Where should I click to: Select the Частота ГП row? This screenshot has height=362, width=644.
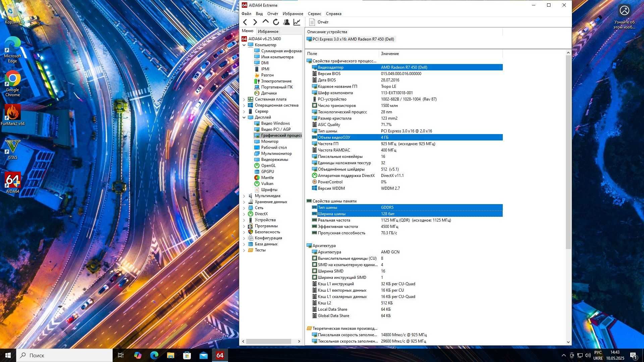pos(407,144)
